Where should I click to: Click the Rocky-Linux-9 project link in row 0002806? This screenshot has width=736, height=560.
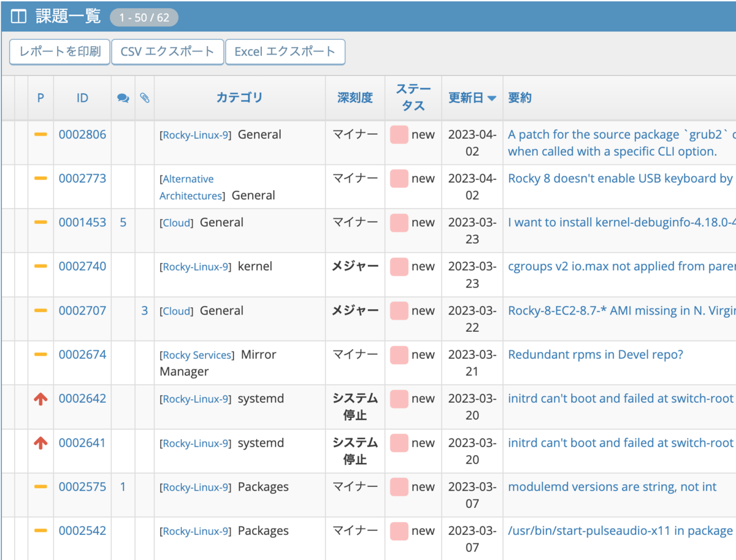tap(196, 135)
